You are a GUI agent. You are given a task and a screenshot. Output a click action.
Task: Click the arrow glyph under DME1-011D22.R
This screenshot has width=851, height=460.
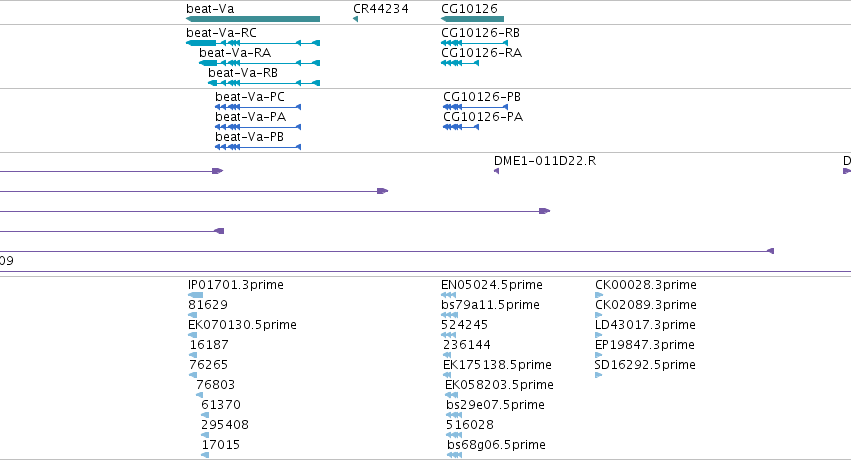pos(497,171)
